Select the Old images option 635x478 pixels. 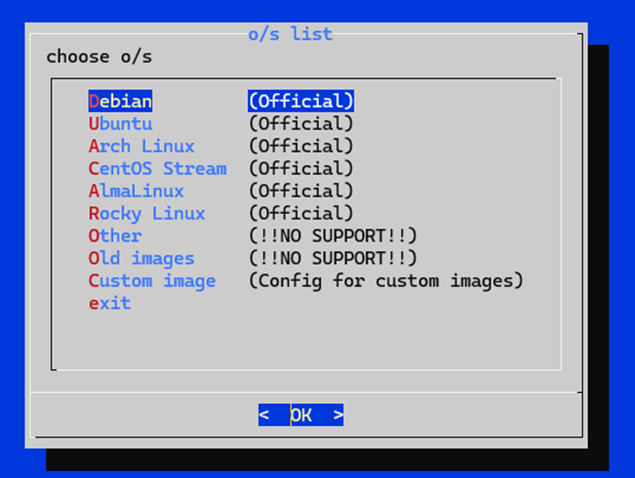[141, 258]
